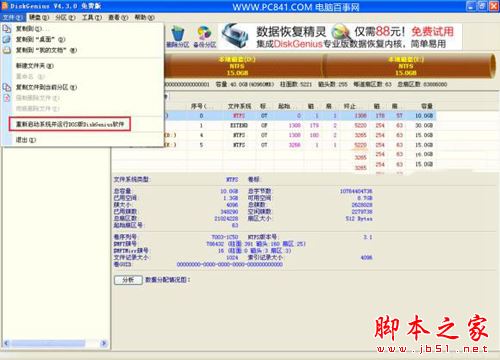500x360 pixels.
Task: Click the copy to 桌面 (desktop) menu icon
Action: tap(7, 39)
